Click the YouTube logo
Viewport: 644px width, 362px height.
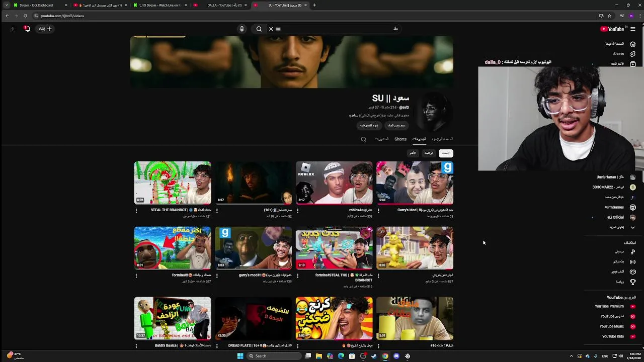point(612,29)
